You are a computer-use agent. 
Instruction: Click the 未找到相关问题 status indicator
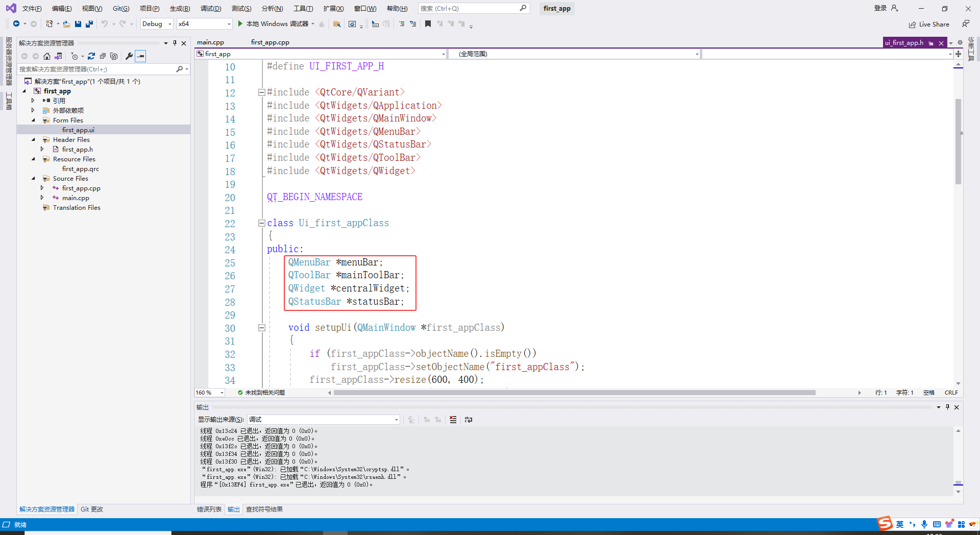point(261,393)
